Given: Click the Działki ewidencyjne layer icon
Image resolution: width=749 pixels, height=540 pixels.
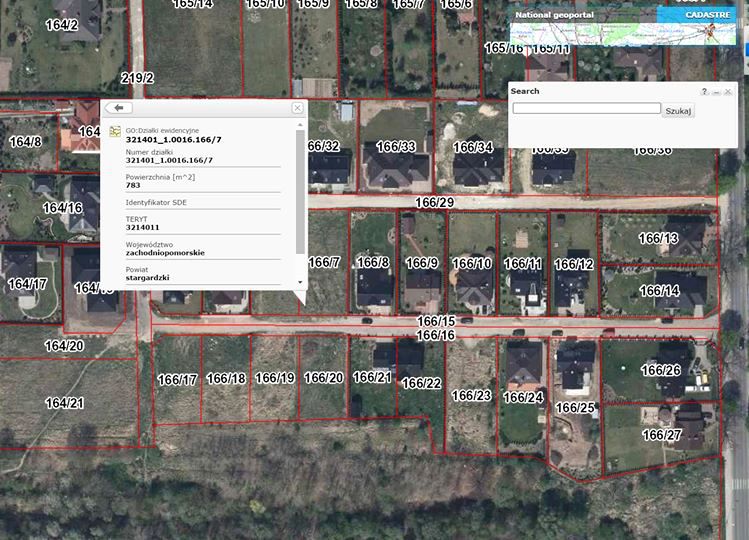Looking at the screenshot, I should pyautogui.click(x=116, y=131).
